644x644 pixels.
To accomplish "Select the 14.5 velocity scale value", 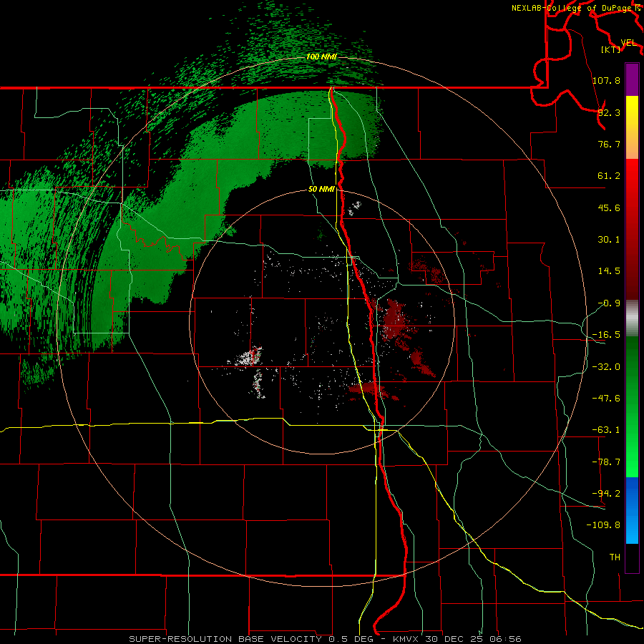I will [x=609, y=271].
